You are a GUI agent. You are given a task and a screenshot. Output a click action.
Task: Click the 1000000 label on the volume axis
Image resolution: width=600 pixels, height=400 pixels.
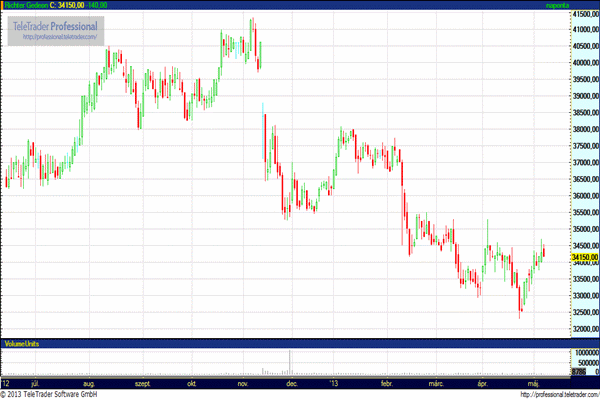pyautogui.click(x=585, y=353)
